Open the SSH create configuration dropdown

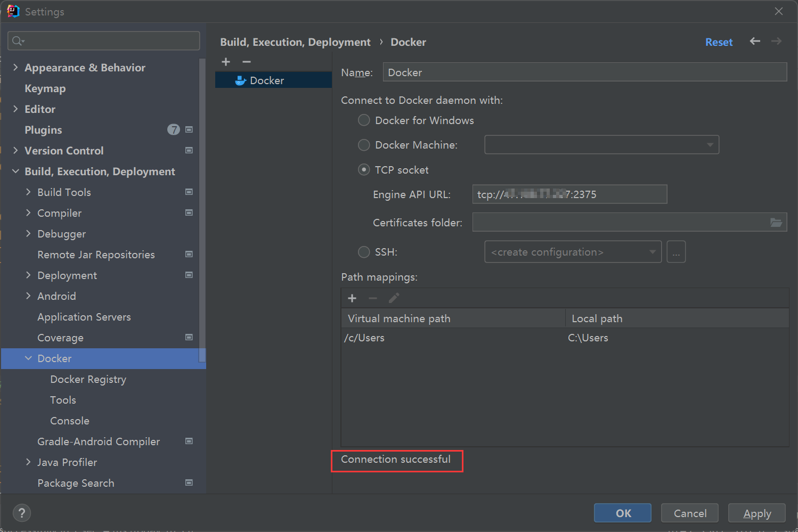(573, 252)
